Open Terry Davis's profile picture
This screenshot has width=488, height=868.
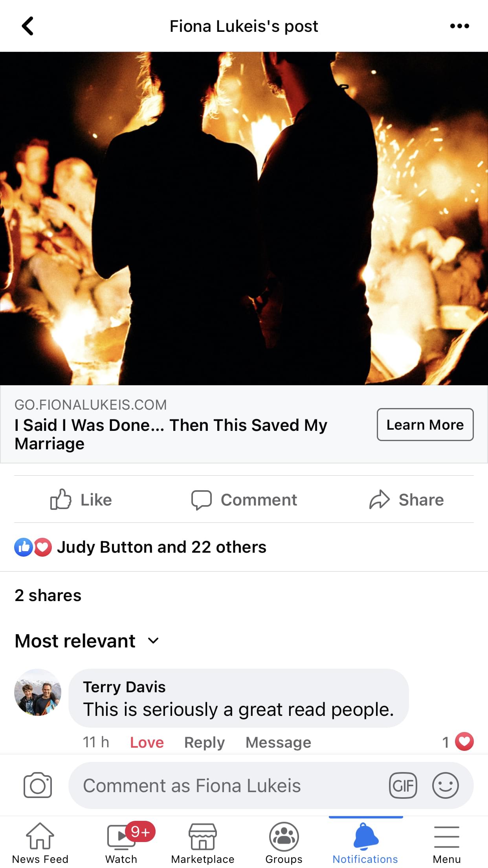coord(38,692)
